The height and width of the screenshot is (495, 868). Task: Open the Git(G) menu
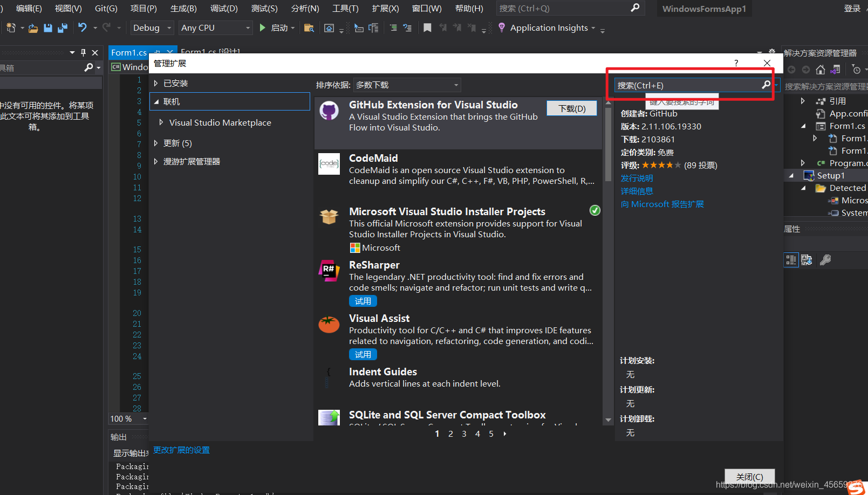pyautogui.click(x=106, y=8)
